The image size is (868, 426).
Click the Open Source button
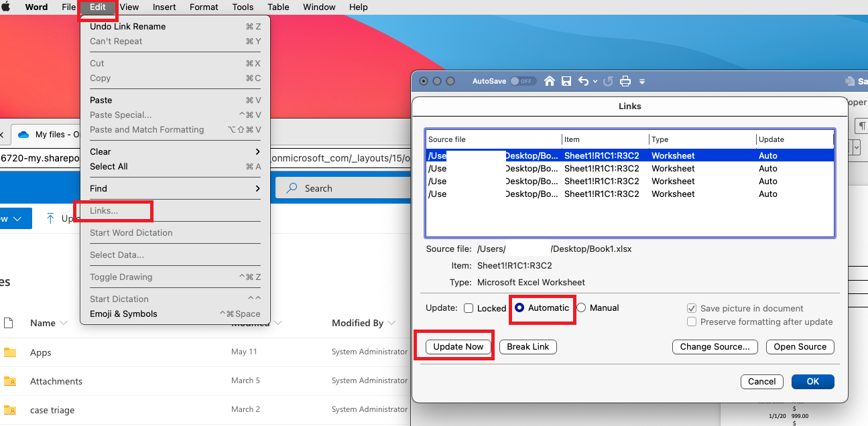click(800, 346)
